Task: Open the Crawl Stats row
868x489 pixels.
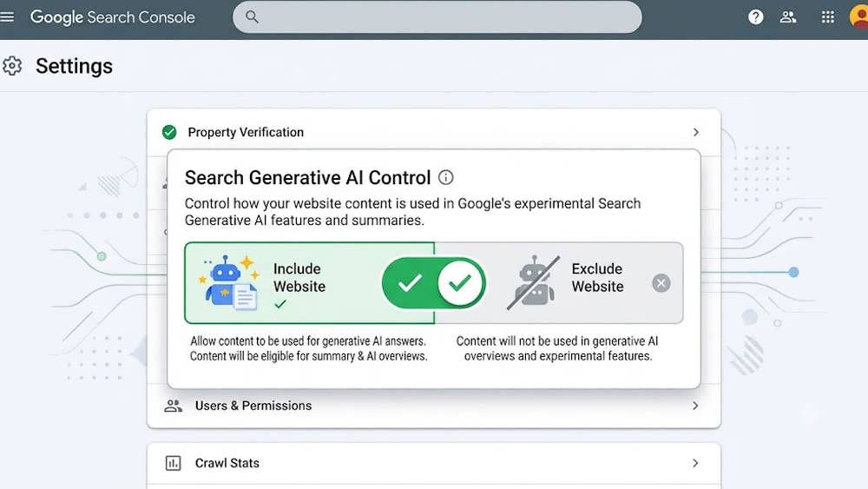Action: [x=434, y=463]
